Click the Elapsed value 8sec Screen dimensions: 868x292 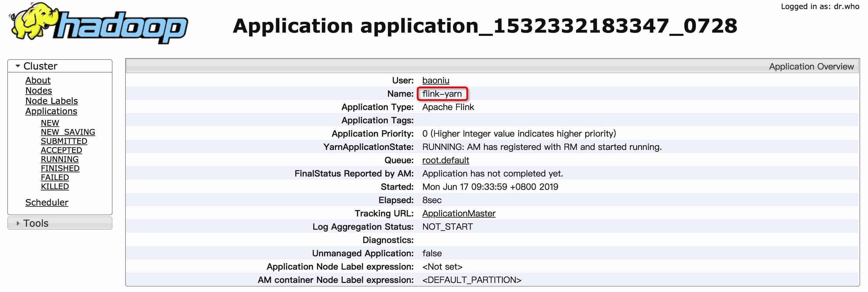pos(432,200)
